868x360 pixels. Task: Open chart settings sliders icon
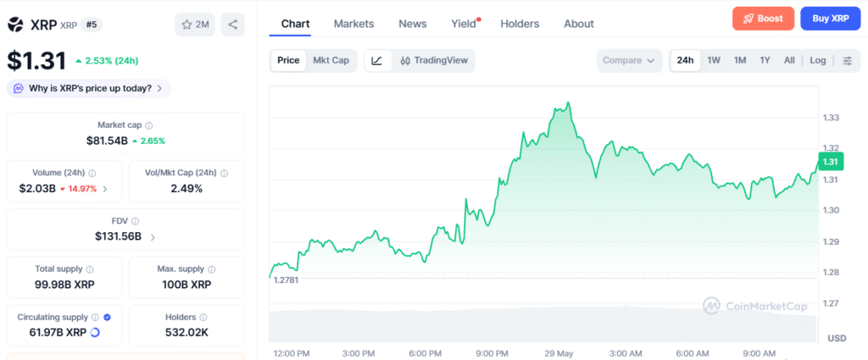click(848, 61)
